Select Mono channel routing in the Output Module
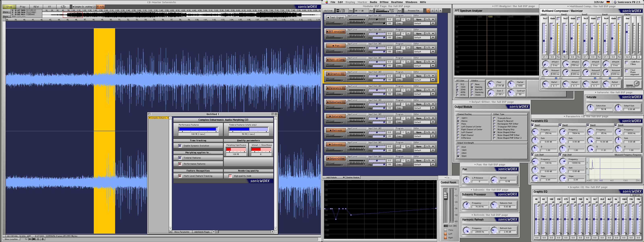The image size is (644, 242). point(458,124)
